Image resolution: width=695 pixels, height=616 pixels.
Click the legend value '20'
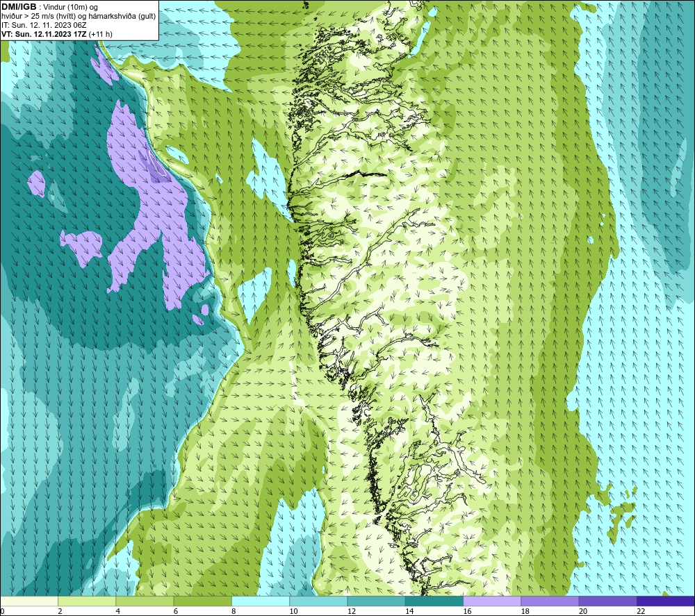(583, 612)
